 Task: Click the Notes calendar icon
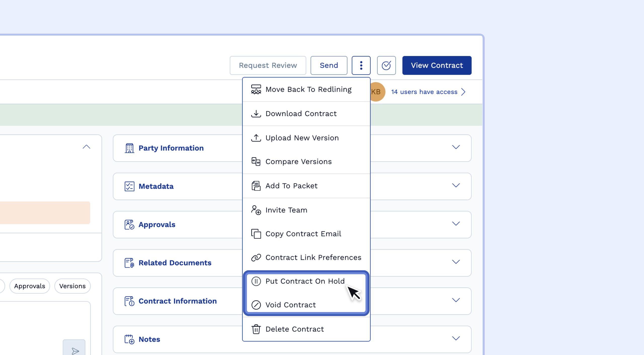[129, 339]
